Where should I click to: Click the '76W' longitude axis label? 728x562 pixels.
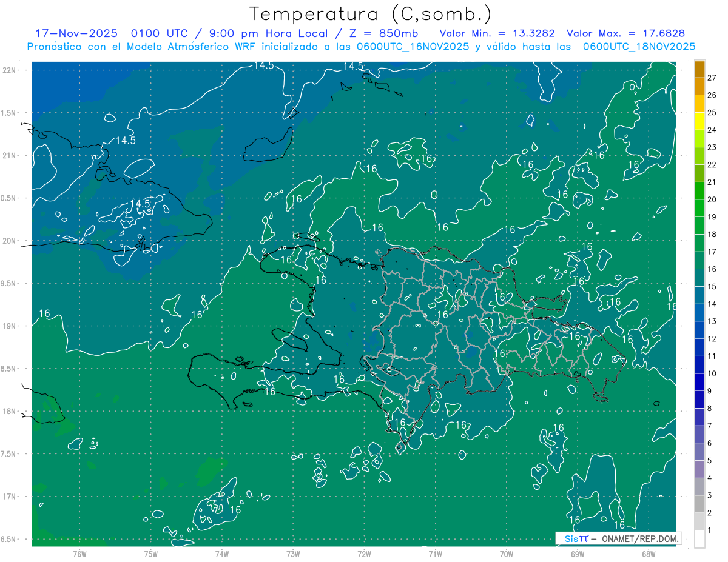click(79, 554)
